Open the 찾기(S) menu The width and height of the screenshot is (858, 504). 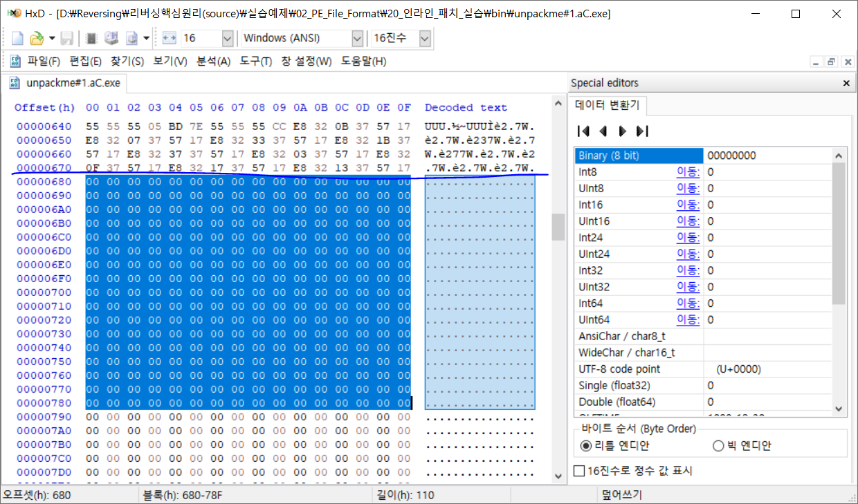(x=127, y=61)
